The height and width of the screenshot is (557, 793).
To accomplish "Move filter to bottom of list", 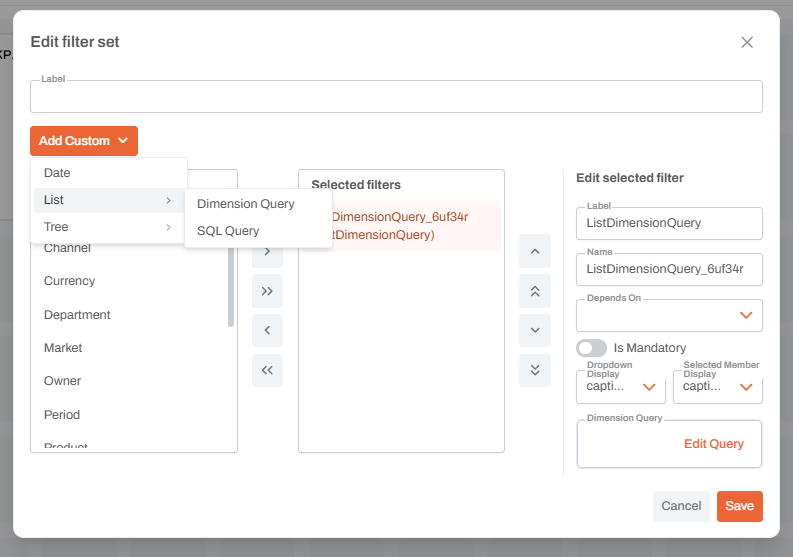I will (535, 370).
